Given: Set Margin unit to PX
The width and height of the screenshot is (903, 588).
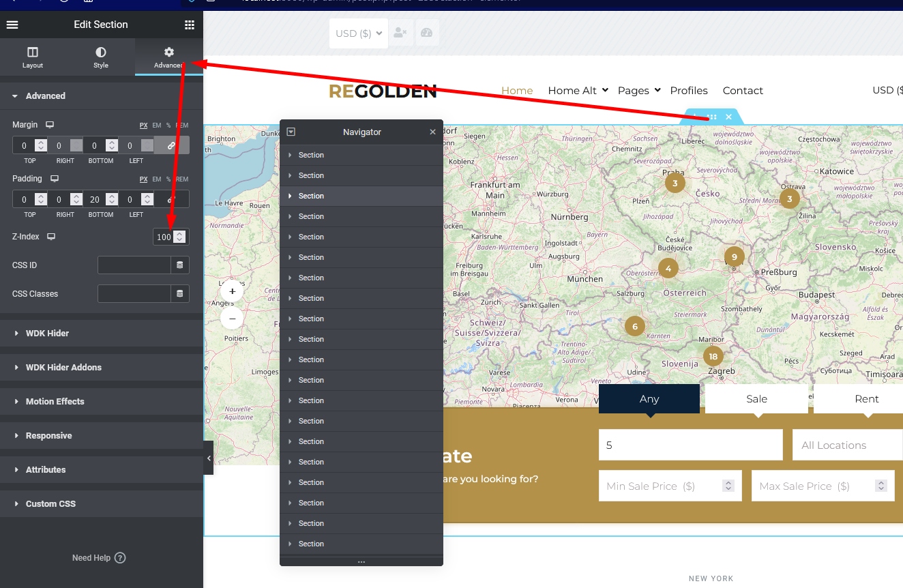Looking at the screenshot, I should 144,126.
